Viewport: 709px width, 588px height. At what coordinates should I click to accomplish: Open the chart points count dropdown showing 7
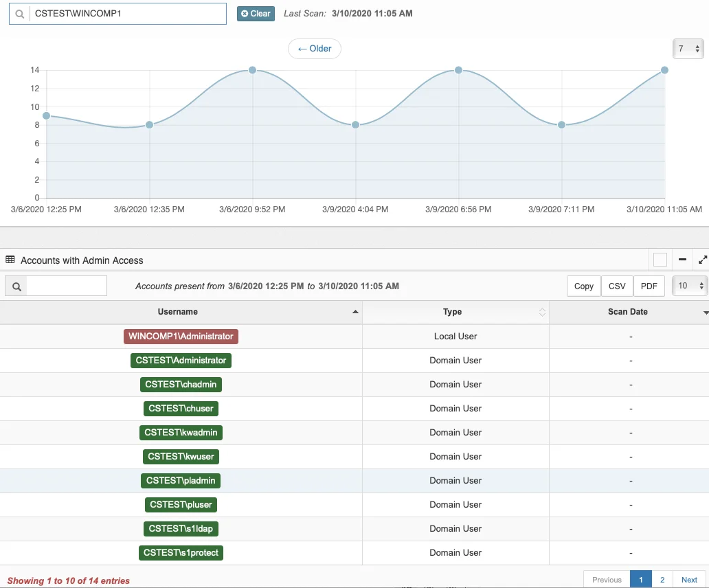point(688,49)
